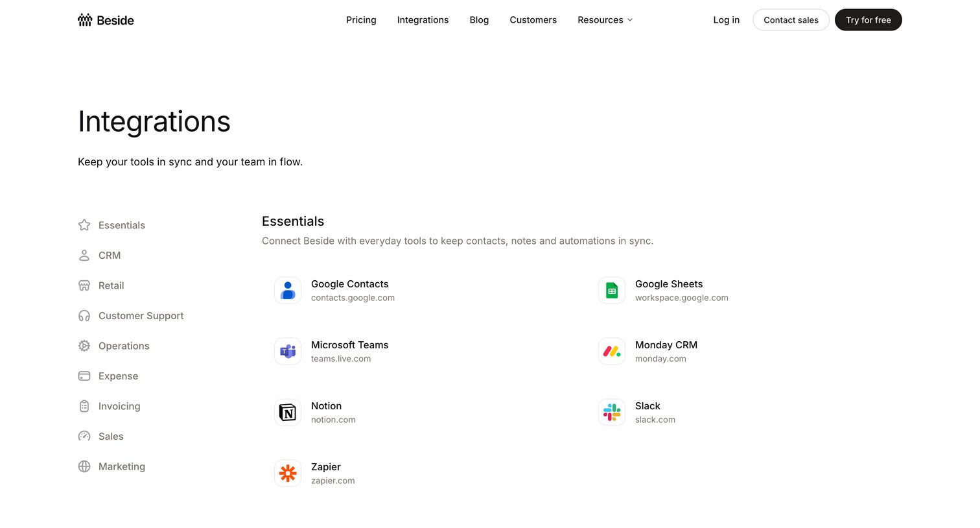
Task: Click the storefront icon beside Retail
Action: click(84, 285)
